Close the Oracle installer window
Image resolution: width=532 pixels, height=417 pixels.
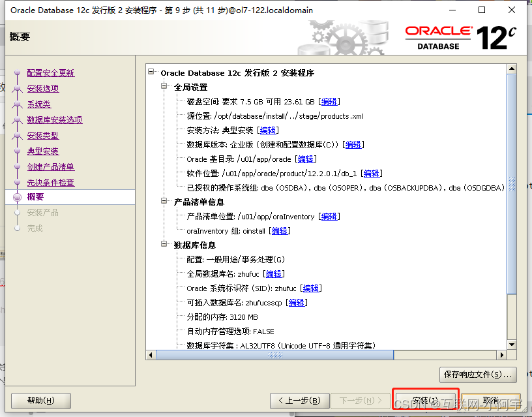click(x=512, y=10)
